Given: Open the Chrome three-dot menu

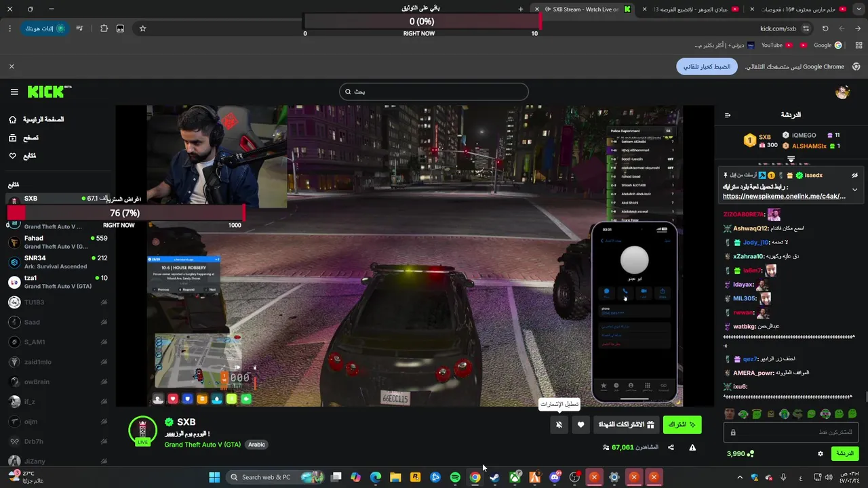Looking at the screenshot, I should pyautogui.click(x=10, y=28).
